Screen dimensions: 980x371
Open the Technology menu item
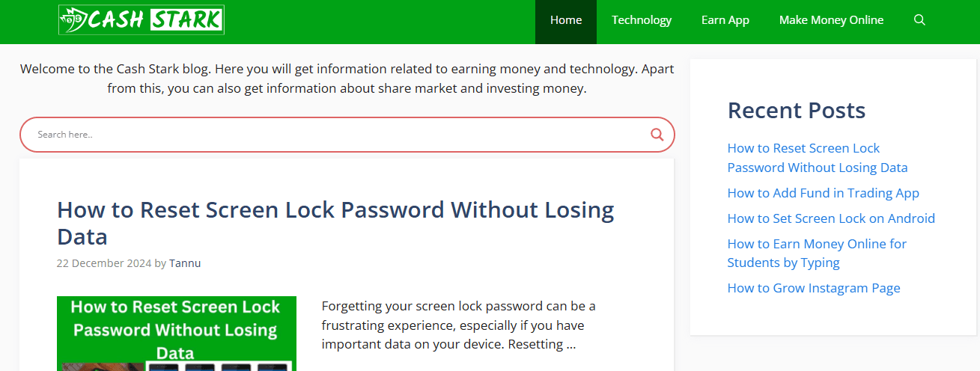pos(642,20)
